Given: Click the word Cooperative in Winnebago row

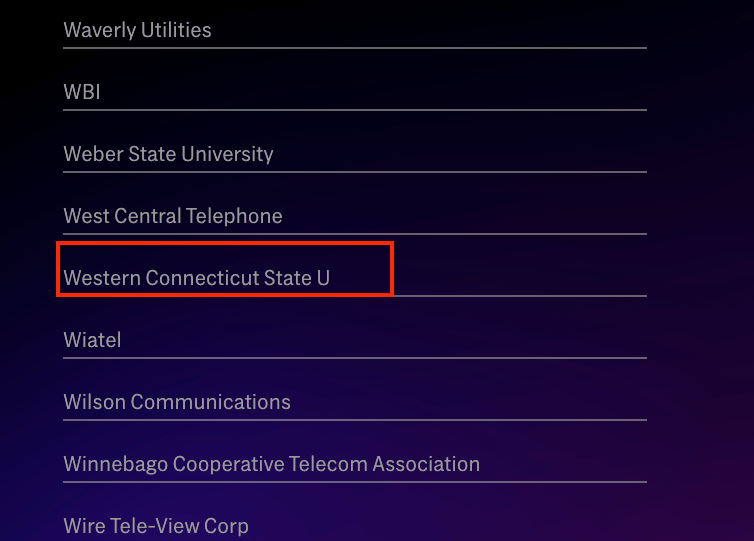Looking at the screenshot, I should click(x=228, y=464).
